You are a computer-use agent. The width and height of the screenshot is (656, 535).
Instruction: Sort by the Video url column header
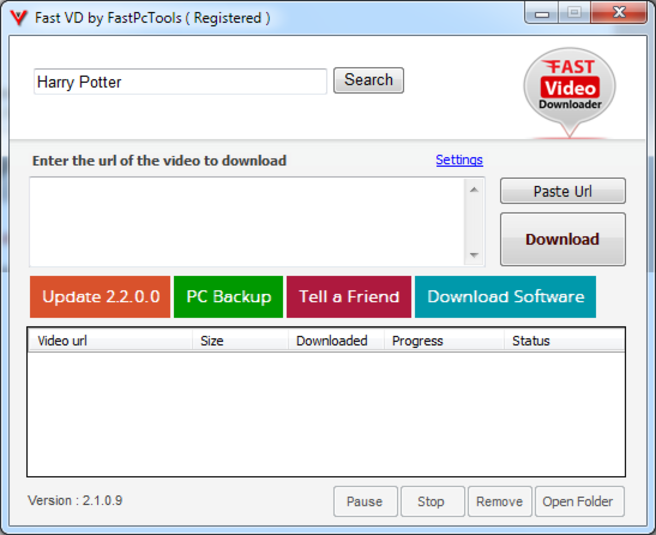click(110, 340)
